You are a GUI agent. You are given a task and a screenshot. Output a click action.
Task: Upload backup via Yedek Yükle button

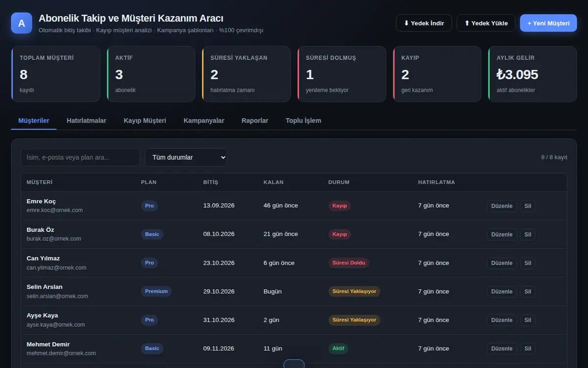point(486,23)
